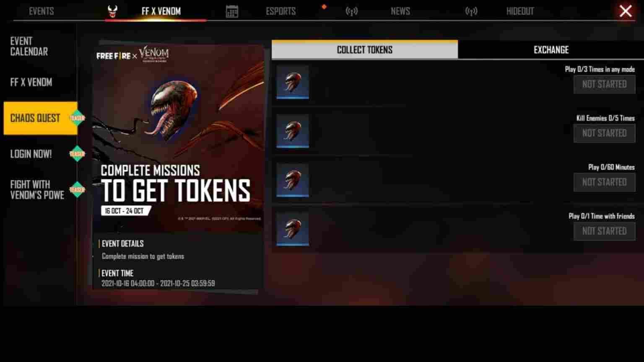Close the events screen with red X
Image resolution: width=644 pixels, height=362 pixels.
click(625, 11)
